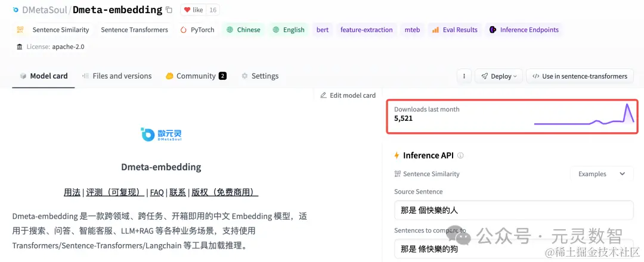Click the Sentence Similarity widget label

pyautogui.click(x=427, y=174)
